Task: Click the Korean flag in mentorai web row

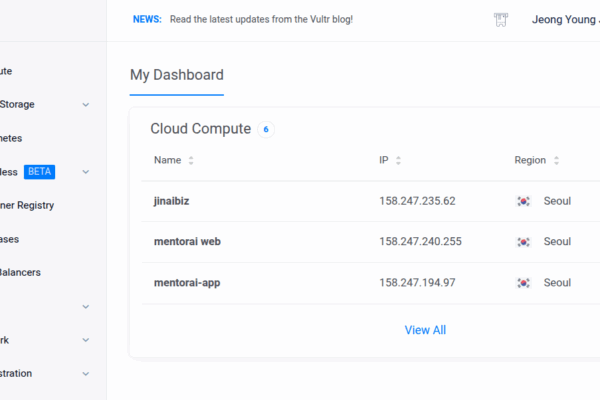Action: (523, 242)
